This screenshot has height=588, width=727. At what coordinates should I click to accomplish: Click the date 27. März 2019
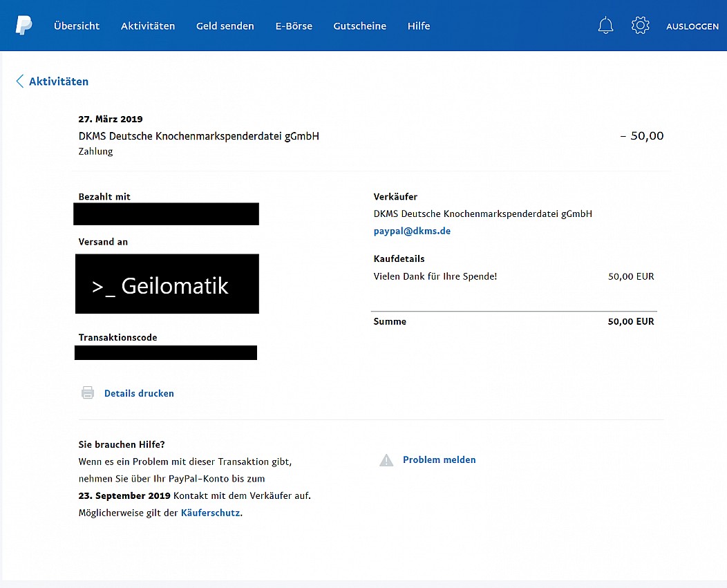tap(111, 119)
